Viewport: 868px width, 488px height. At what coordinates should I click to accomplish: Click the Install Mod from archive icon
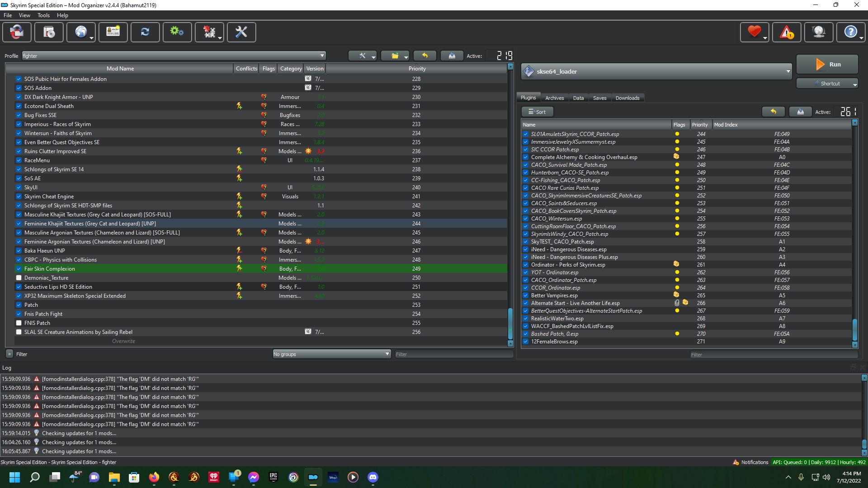[49, 33]
